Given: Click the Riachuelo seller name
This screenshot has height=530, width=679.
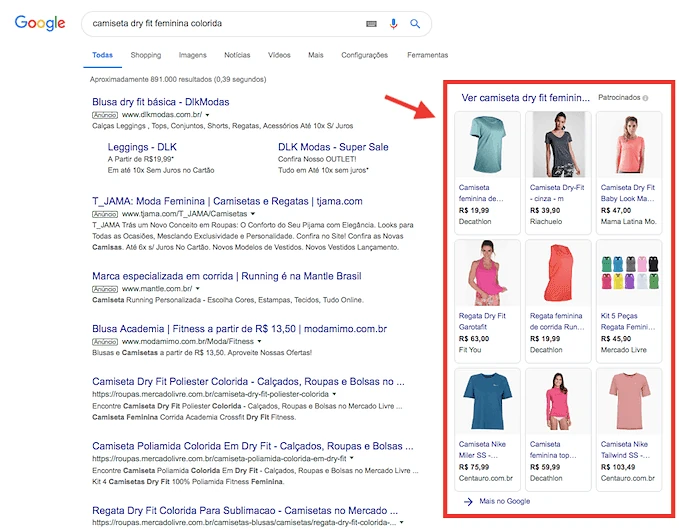Looking at the screenshot, I should coord(546,222).
